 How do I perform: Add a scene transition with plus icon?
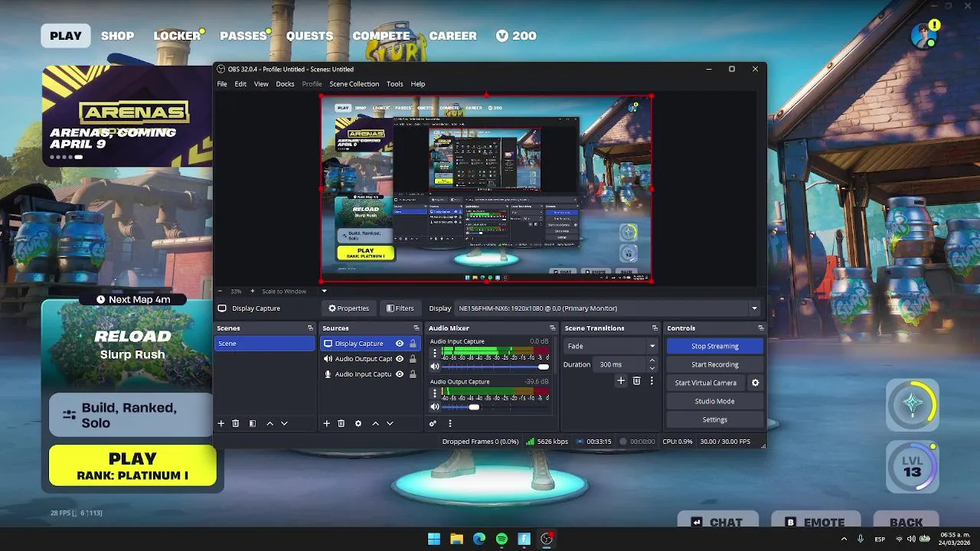pos(621,380)
